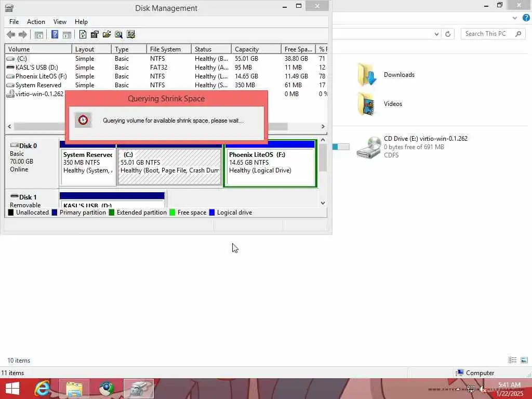Select the Phoenix LiteOS (F:) partition block
The height and width of the screenshot is (399, 532).
pos(270,164)
